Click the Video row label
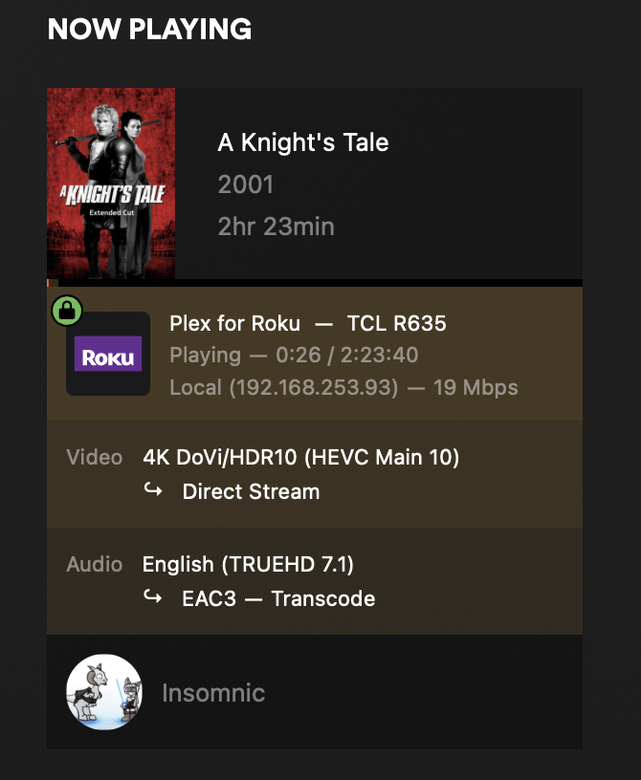The image size is (641, 780). pyautogui.click(x=94, y=458)
